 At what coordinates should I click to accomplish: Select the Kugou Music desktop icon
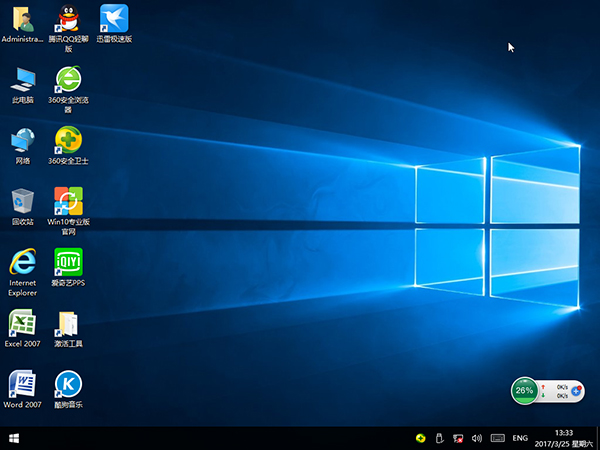68,384
